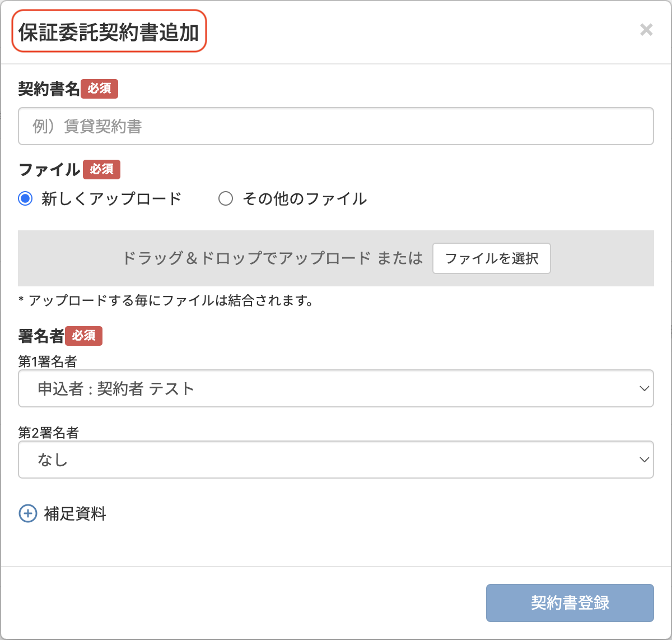672x640 pixels.
Task: Select the その他のファイル radio button
Action: coord(226,198)
